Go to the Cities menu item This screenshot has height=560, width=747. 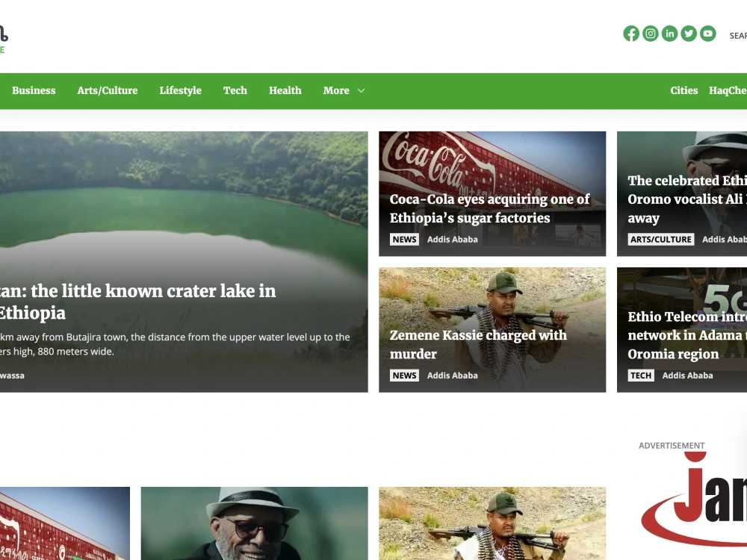pos(684,90)
